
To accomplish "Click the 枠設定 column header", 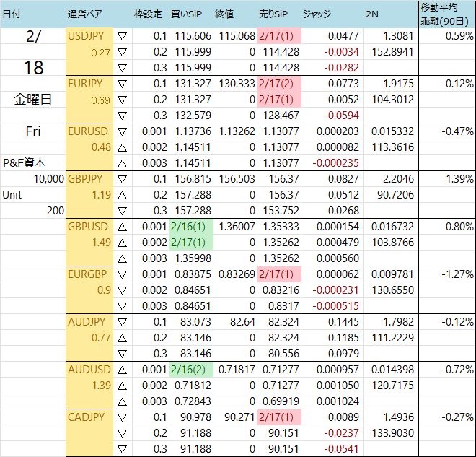I will click(148, 14).
